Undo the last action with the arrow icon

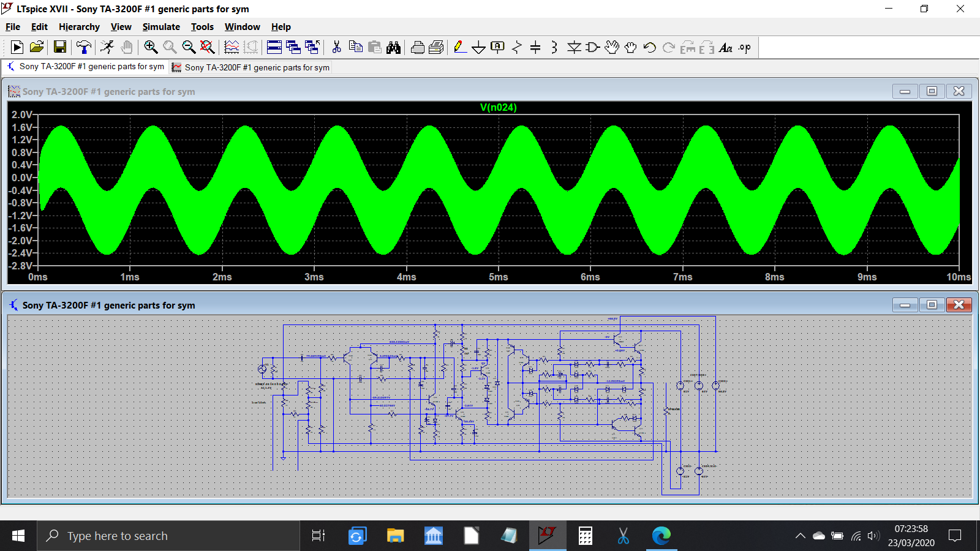[650, 47]
